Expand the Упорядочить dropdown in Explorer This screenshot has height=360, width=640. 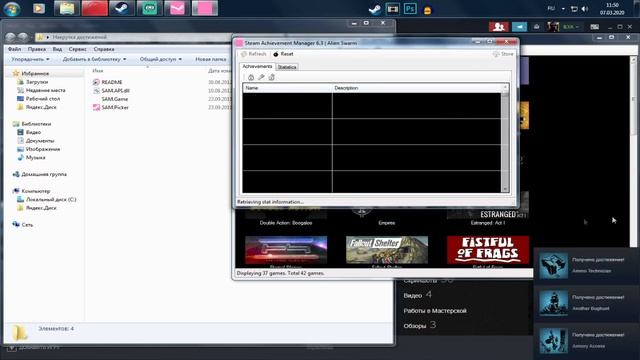31,59
